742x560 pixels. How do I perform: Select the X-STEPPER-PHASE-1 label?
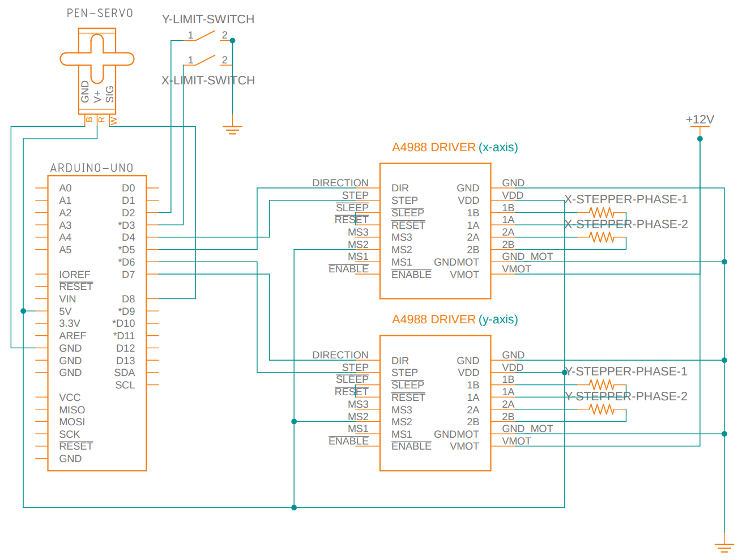click(626, 199)
